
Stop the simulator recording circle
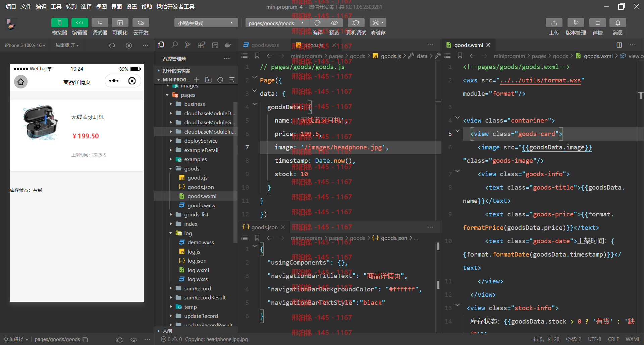(129, 45)
